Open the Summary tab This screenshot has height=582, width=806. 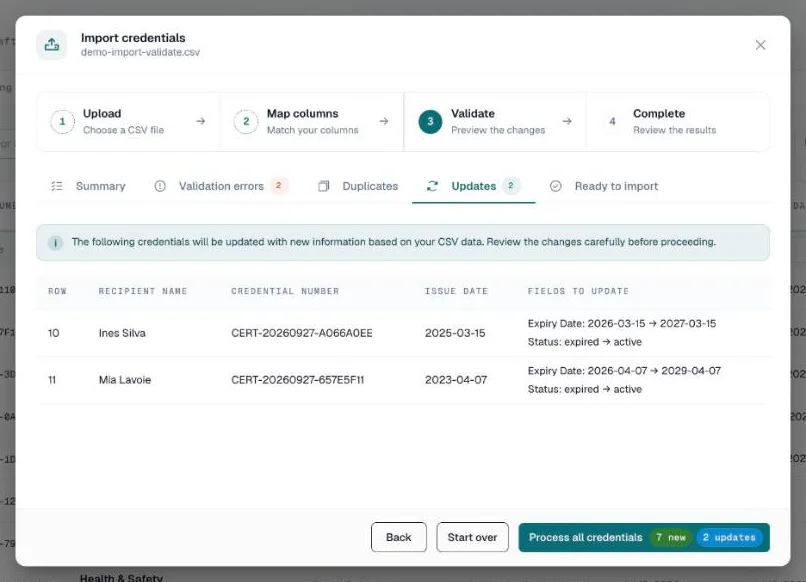pos(88,186)
